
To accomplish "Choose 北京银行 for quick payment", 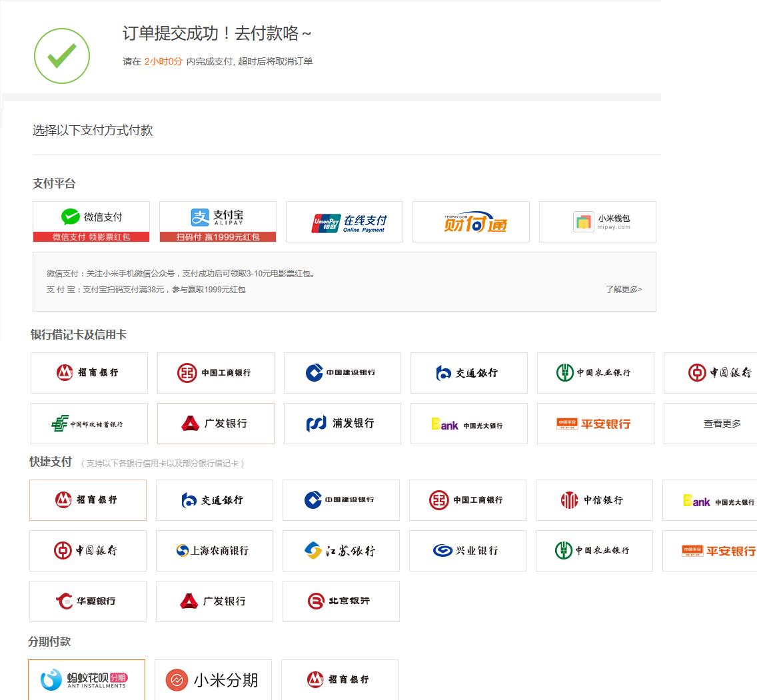I will [x=341, y=601].
